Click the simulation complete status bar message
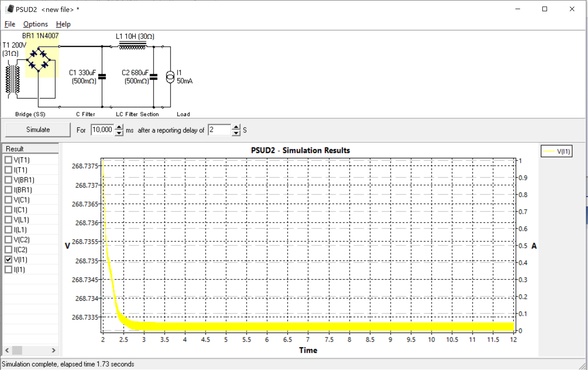 [68, 364]
